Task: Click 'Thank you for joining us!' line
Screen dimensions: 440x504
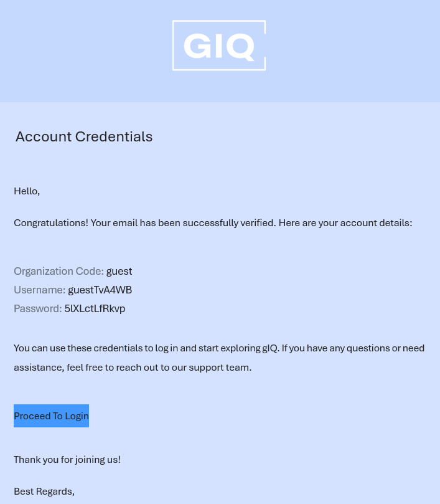Action: click(x=67, y=460)
